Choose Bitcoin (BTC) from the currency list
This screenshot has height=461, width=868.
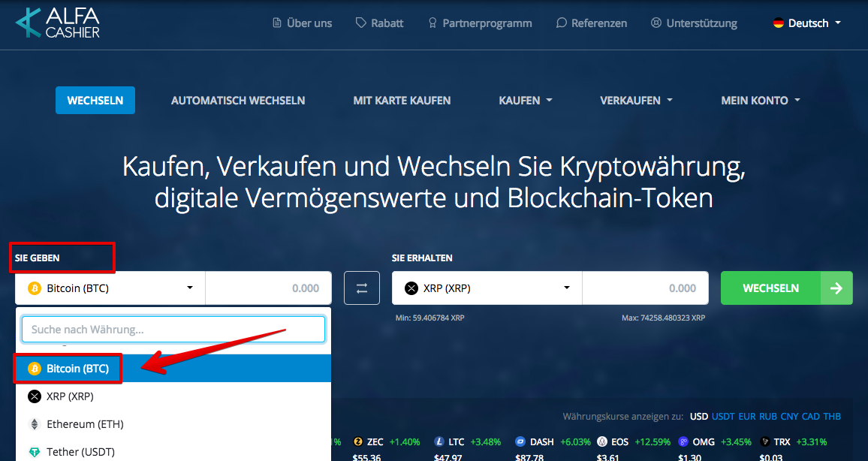[x=173, y=369]
